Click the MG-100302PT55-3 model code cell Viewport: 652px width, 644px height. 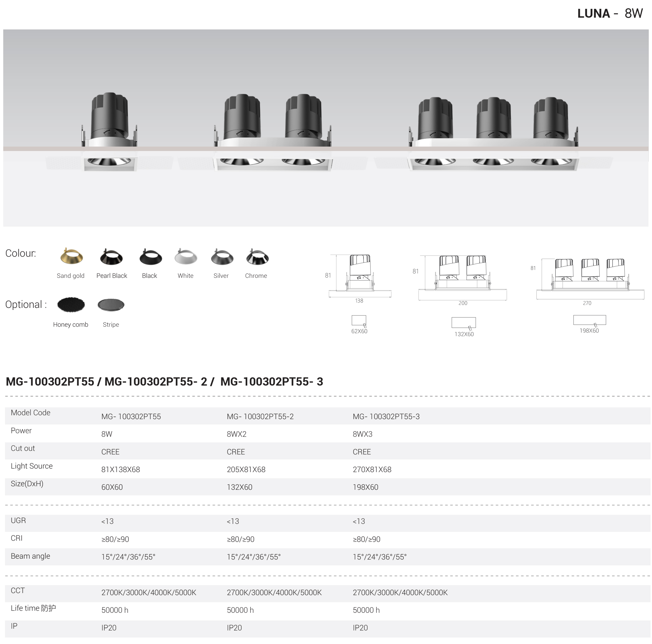386,416
